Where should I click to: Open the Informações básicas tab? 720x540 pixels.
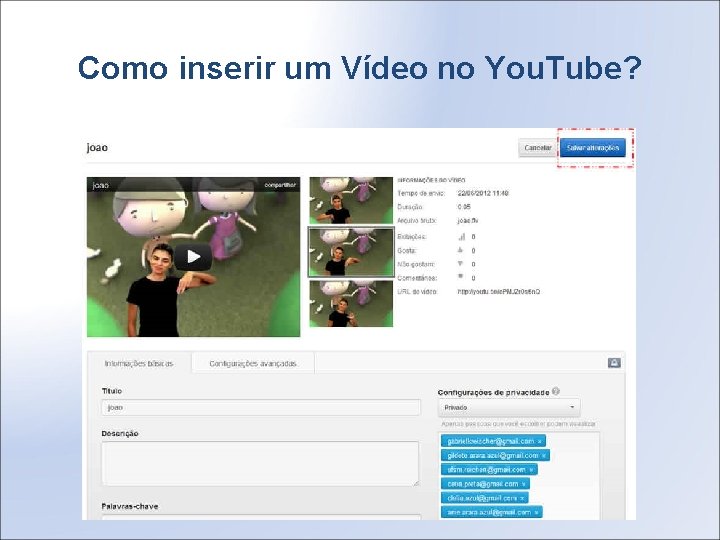139,363
